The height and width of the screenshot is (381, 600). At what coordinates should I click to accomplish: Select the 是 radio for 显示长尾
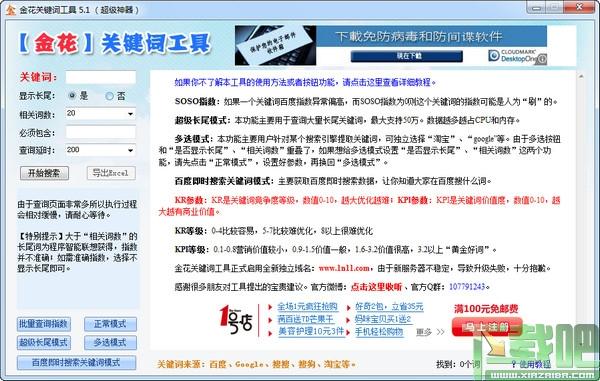coord(72,96)
